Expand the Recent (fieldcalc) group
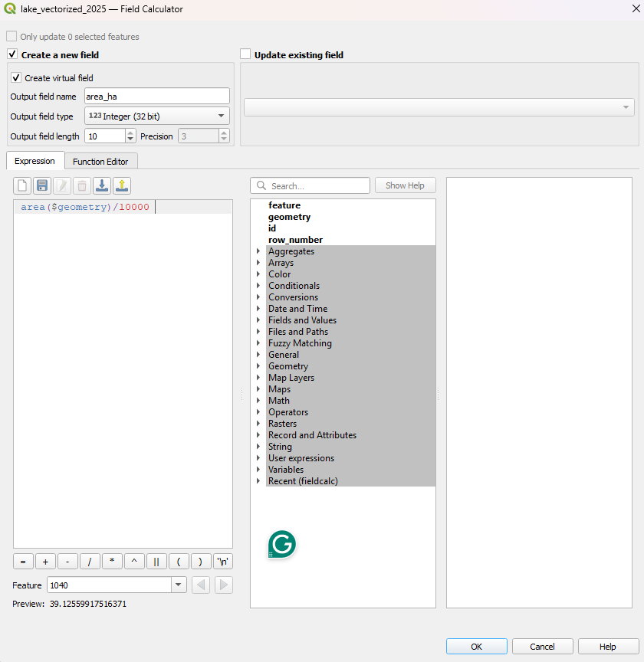 [258, 481]
